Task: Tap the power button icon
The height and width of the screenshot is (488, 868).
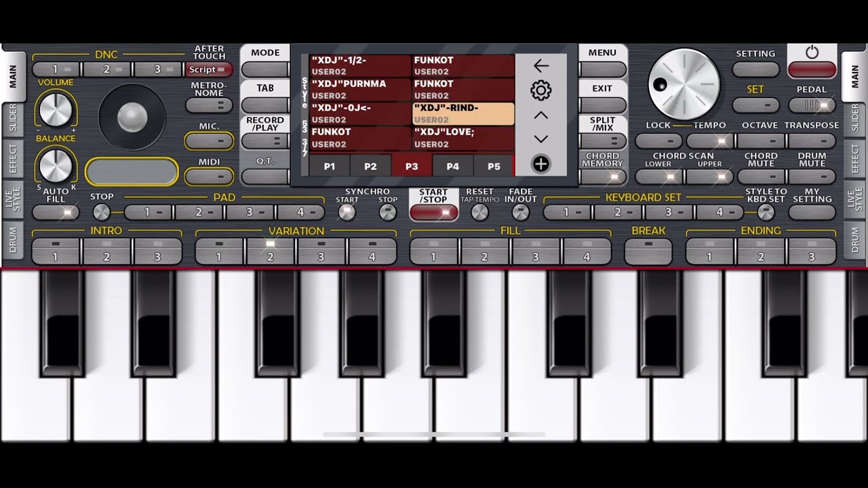Action: pos(812,52)
